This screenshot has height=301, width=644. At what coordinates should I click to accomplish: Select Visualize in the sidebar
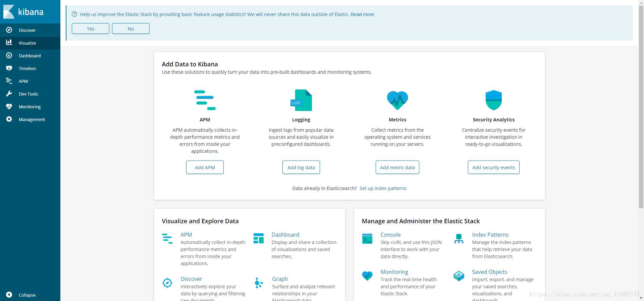pos(27,43)
